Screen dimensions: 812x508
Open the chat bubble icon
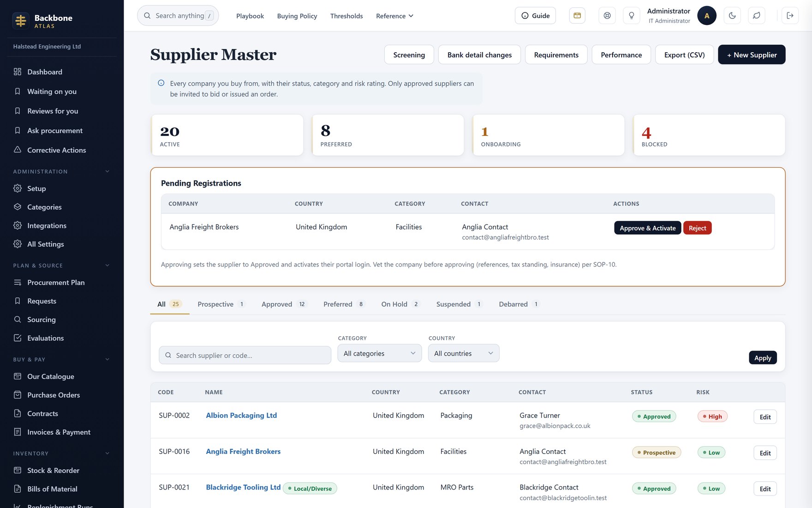(757, 16)
